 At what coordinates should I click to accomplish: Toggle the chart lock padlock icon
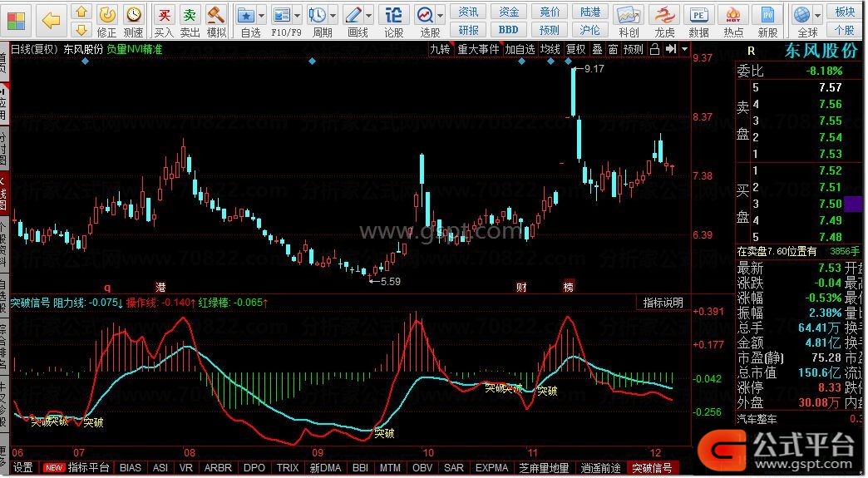pos(655,49)
